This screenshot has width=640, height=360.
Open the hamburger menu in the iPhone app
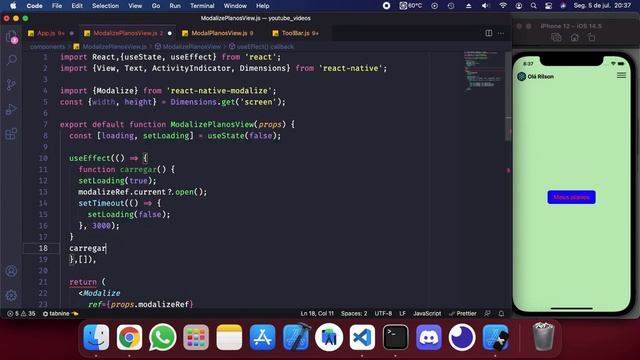coord(621,76)
